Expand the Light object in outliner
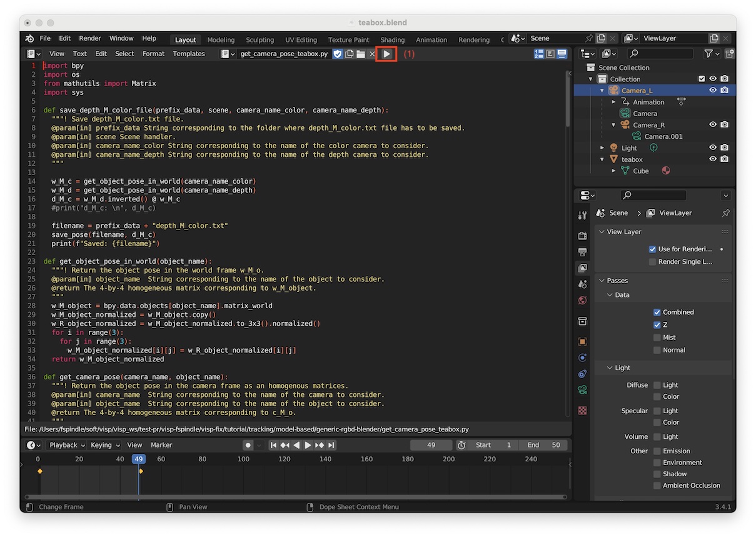The height and width of the screenshot is (537, 756). [602, 148]
